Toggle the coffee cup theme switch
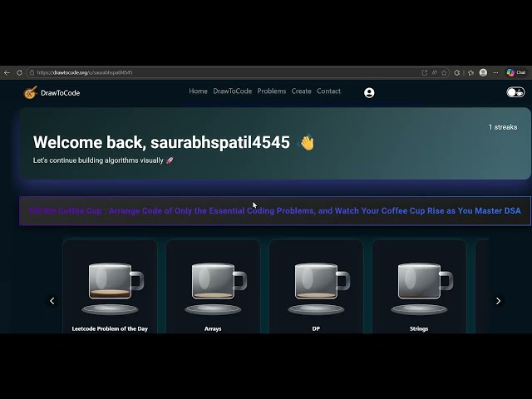This screenshot has height=399, width=532. tap(515, 92)
